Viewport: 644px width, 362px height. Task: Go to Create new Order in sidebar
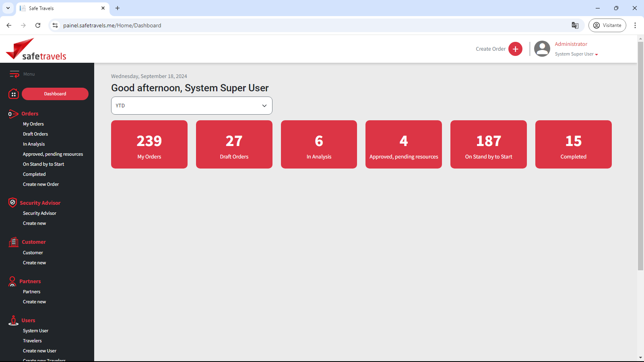41,184
